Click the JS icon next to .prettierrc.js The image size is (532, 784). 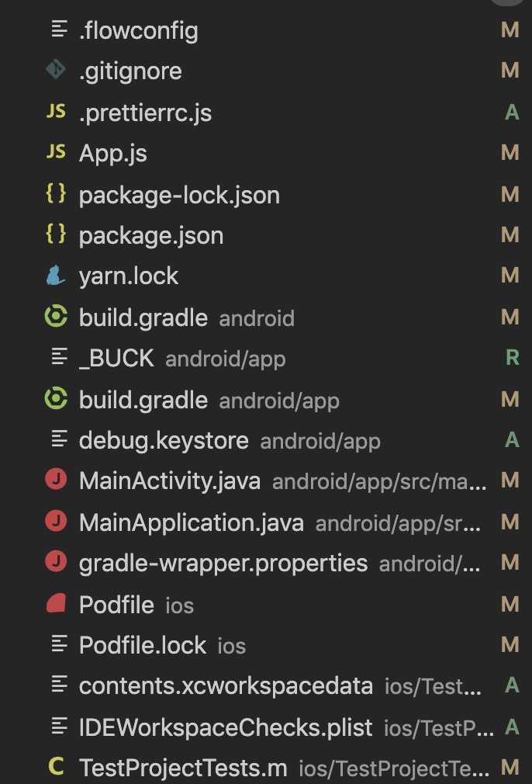coord(56,112)
